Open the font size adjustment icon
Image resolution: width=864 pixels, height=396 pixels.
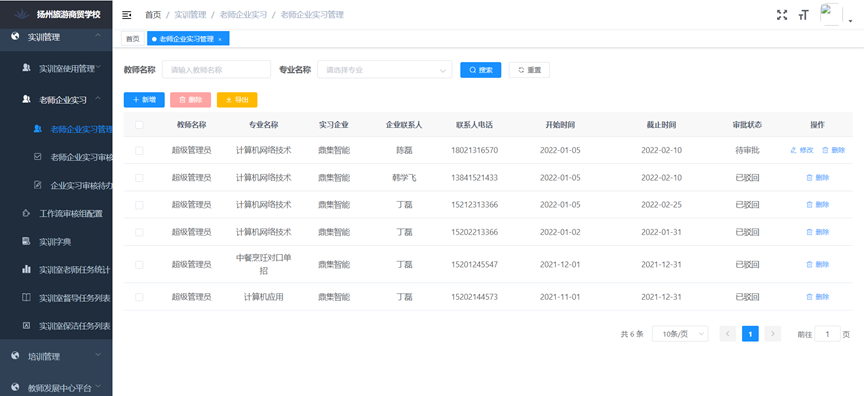coord(803,15)
